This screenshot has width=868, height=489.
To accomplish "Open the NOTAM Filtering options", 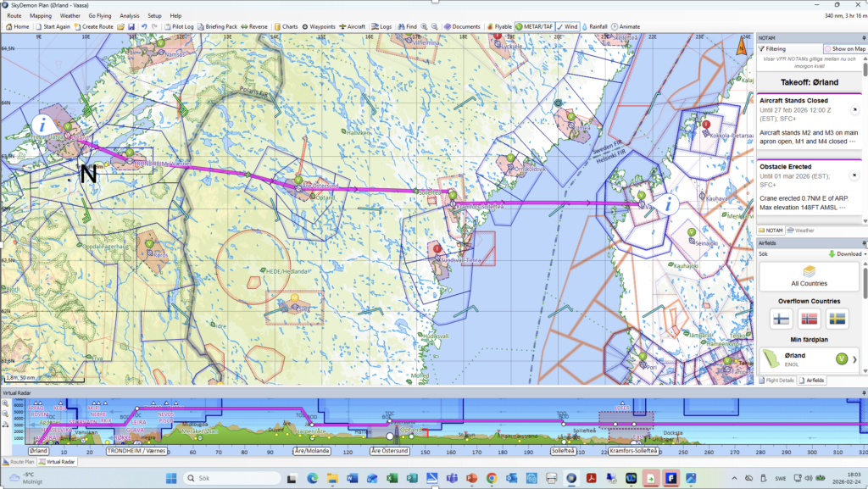I will (x=776, y=49).
